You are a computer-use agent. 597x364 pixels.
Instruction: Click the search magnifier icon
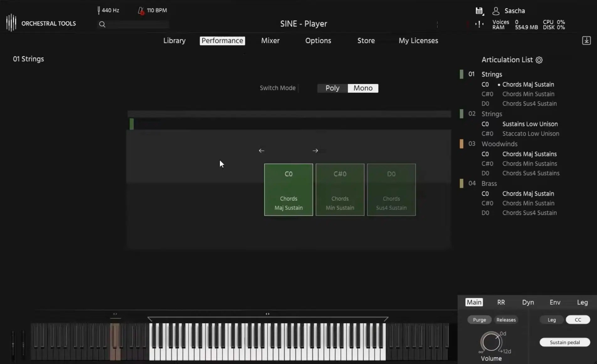(102, 24)
